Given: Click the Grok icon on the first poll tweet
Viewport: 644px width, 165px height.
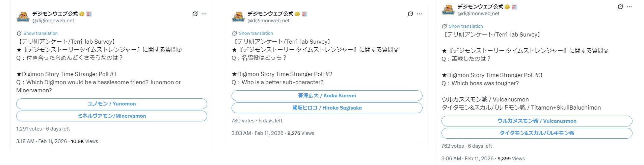Looking at the screenshot, I should pyautogui.click(x=195, y=14).
